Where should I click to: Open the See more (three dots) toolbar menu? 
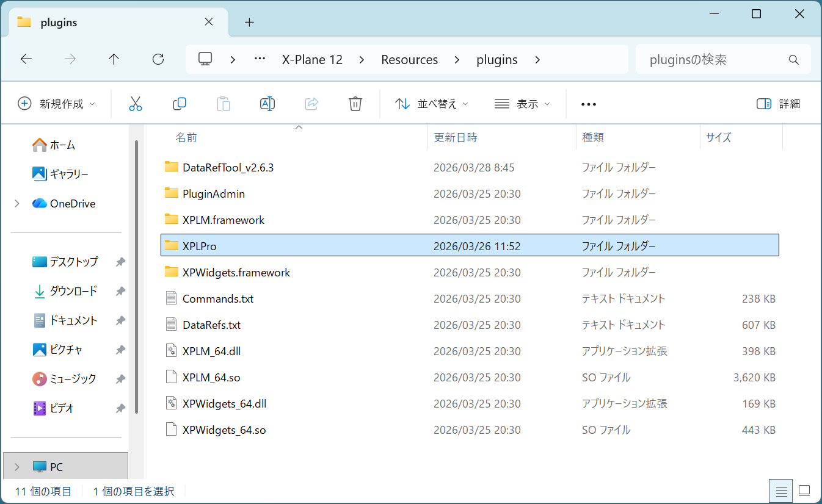pyautogui.click(x=589, y=104)
